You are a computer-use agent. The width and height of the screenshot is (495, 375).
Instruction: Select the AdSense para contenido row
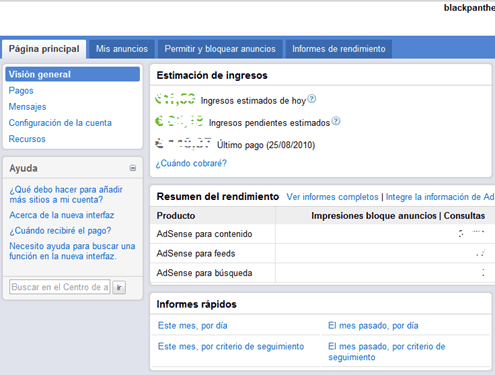[x=322, y=234]
